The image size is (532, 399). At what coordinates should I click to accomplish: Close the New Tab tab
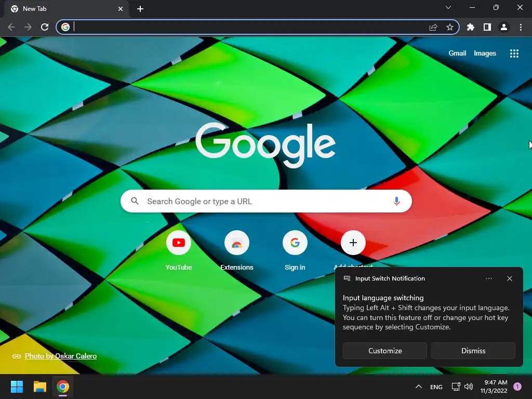(x=121, y=9)
